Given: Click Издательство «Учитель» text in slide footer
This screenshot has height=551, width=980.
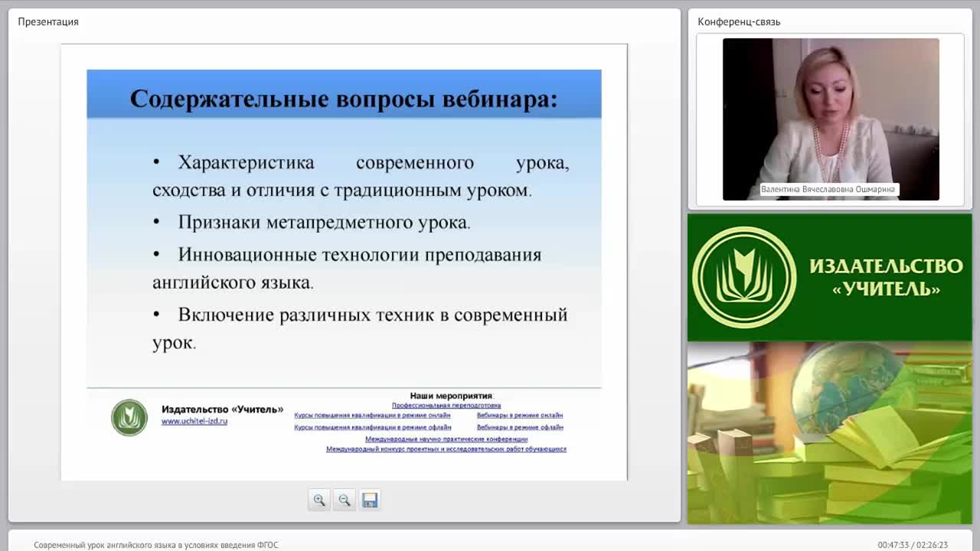Looking at the screenshot, I should [x=222, y=409].
